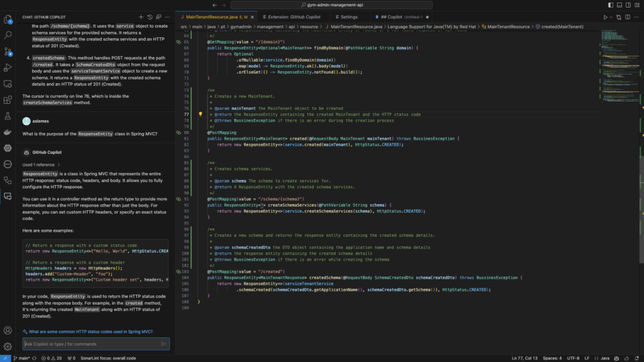644x362 pixels.
Task: Open the Spring Boot Dashboard power icon
Action: (x=8, y=148)
